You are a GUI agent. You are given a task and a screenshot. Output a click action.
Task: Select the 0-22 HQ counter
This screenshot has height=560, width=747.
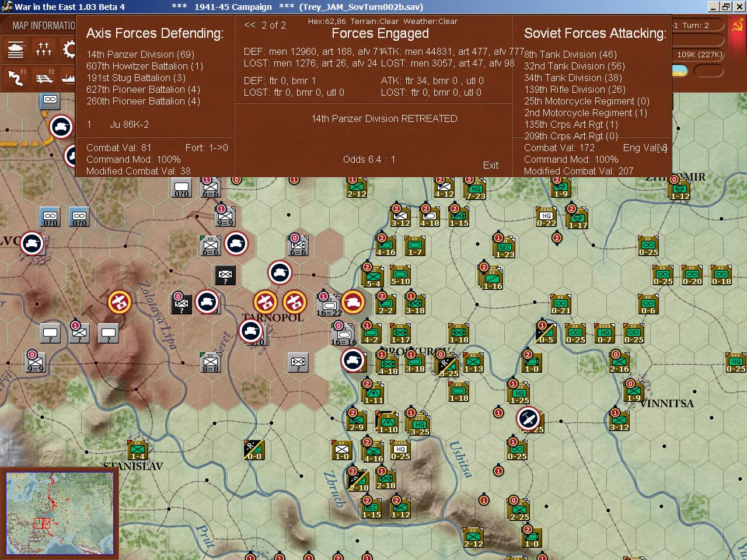(546, 216)
